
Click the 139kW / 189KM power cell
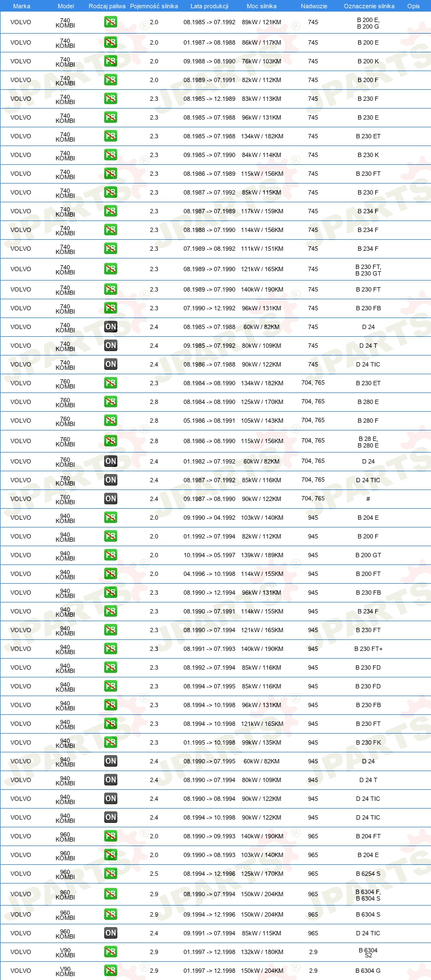pos(262,555)
